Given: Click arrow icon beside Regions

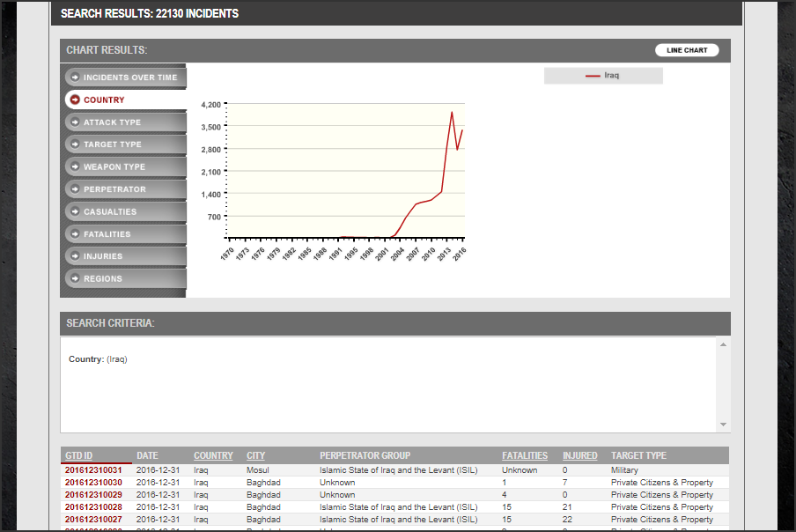Looking at the screenshot, I should click(x=74, y=279).
